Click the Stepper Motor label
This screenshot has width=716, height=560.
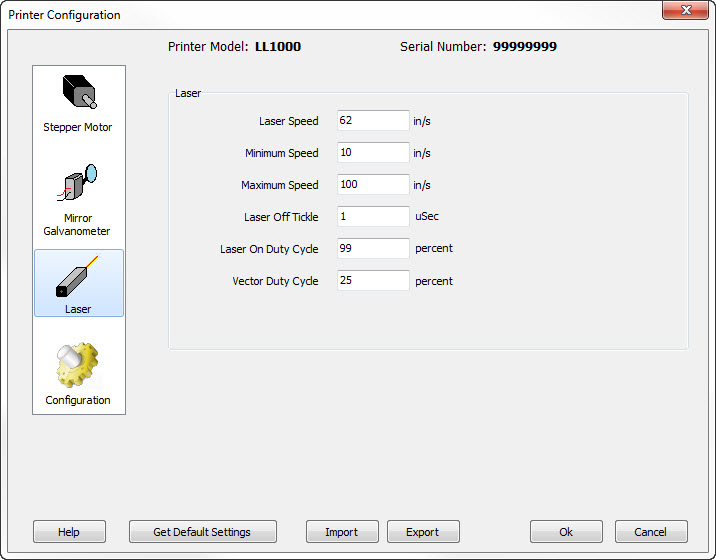click(x=78, y=127)
